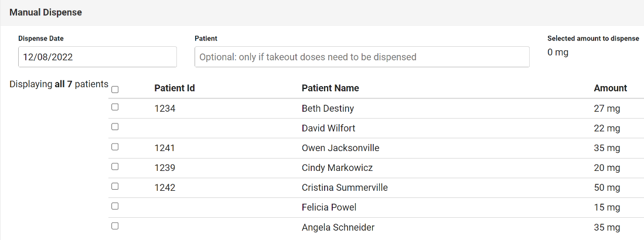
Task: Mark Cindy Markowicz's checkbox
Action: click(115, 166)
